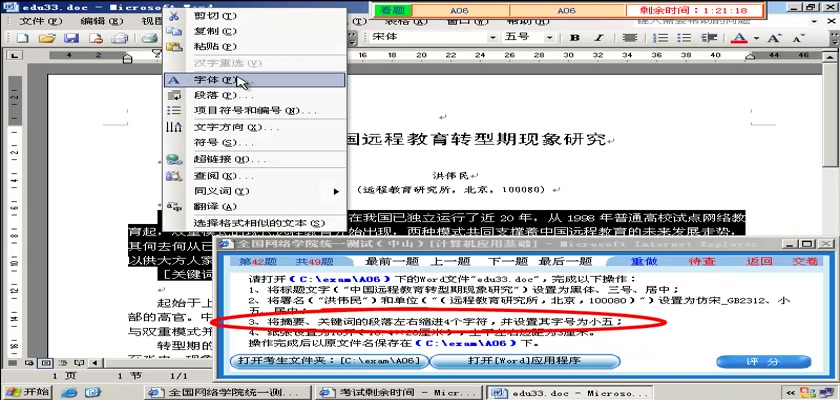This screenshot has width=840, height=400.
Task: Click 打开[Word]应用程序 button
Action: click(x=524, y=361)
